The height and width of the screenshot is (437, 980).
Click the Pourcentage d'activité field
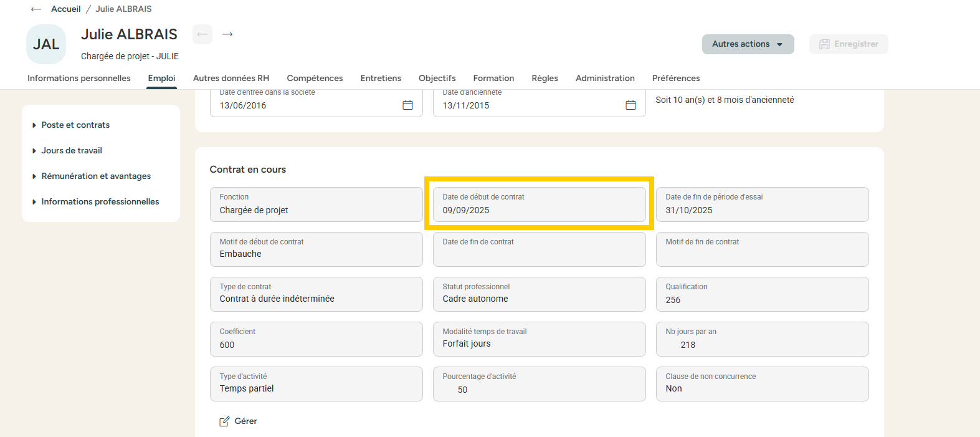540,384
